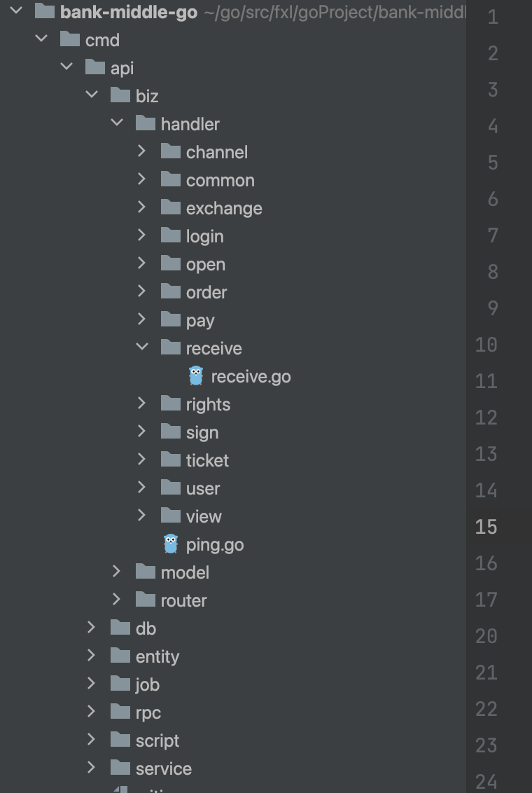
Task: Select the ticket folder
Action: pos(207,460)
